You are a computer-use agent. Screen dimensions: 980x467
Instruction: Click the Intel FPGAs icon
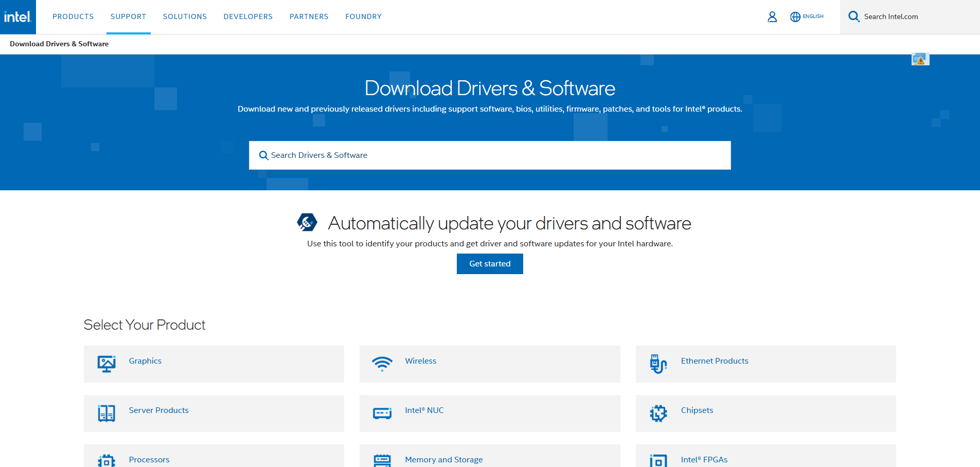point(658,460)
